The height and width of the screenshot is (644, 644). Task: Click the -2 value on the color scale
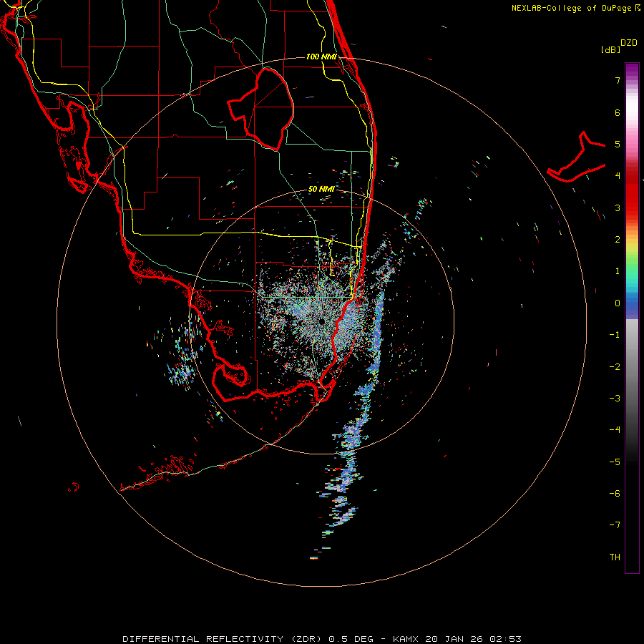point(615,367)
